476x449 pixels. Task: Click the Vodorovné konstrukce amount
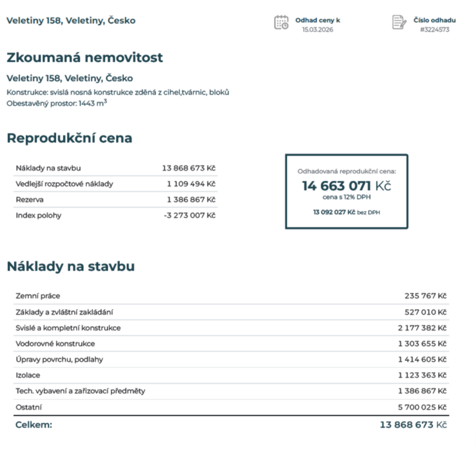pyautogui.click(x=422, y=343)
